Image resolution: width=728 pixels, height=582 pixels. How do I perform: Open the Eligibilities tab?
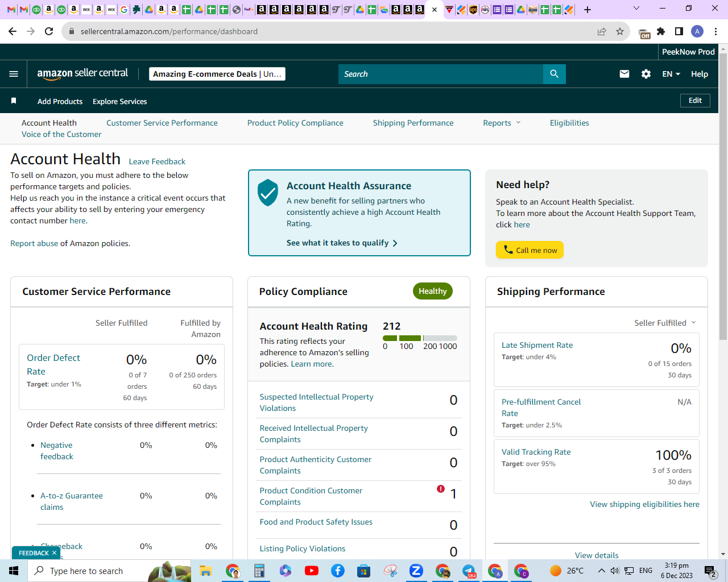point(569,123)
